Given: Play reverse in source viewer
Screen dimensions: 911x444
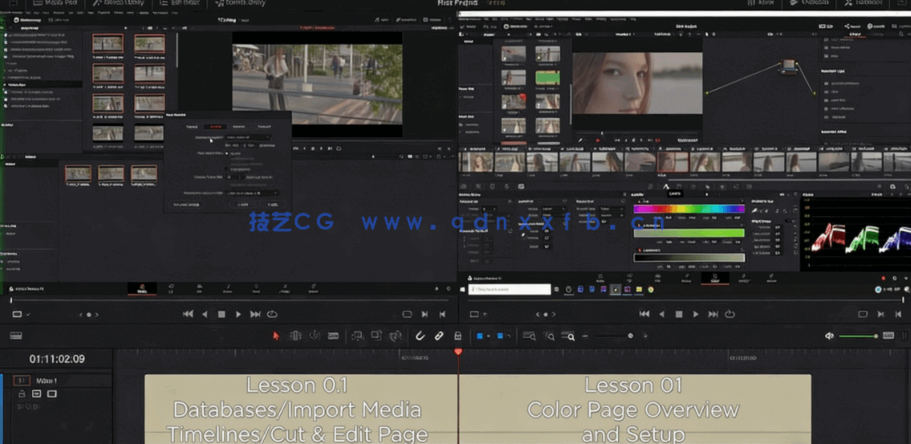Looking at the screenshot, I should (205, 314).
